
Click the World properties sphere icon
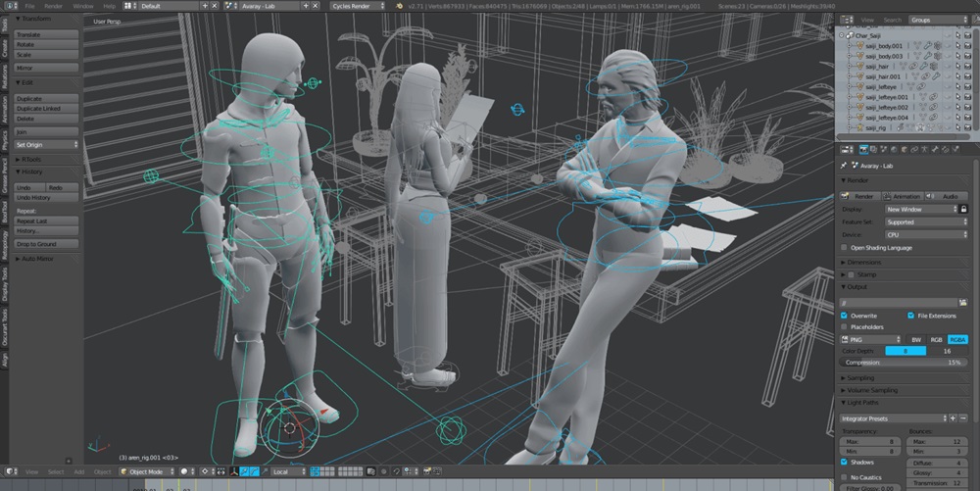pyautogui.click(x=894, y=149)
